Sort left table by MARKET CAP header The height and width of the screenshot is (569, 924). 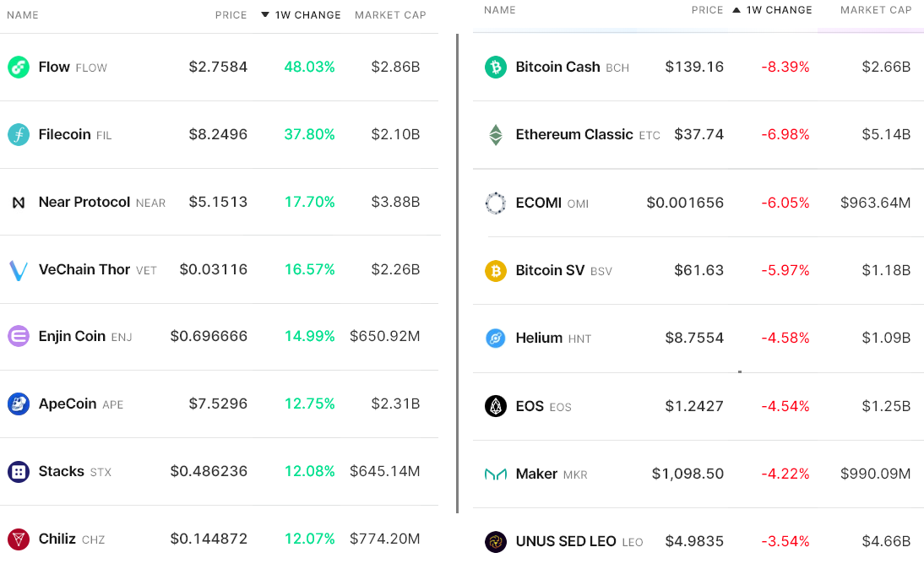[x=390, y=14]
